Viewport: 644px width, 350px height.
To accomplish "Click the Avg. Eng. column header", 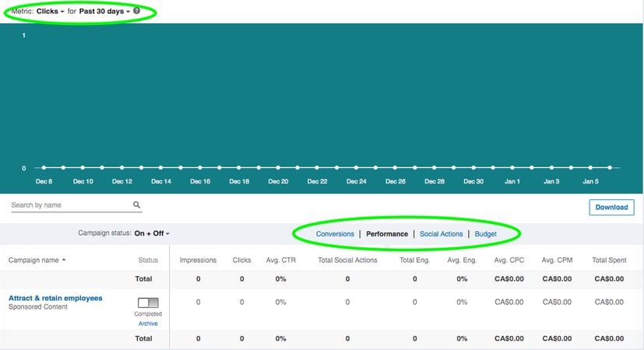I will coord(462,260).
